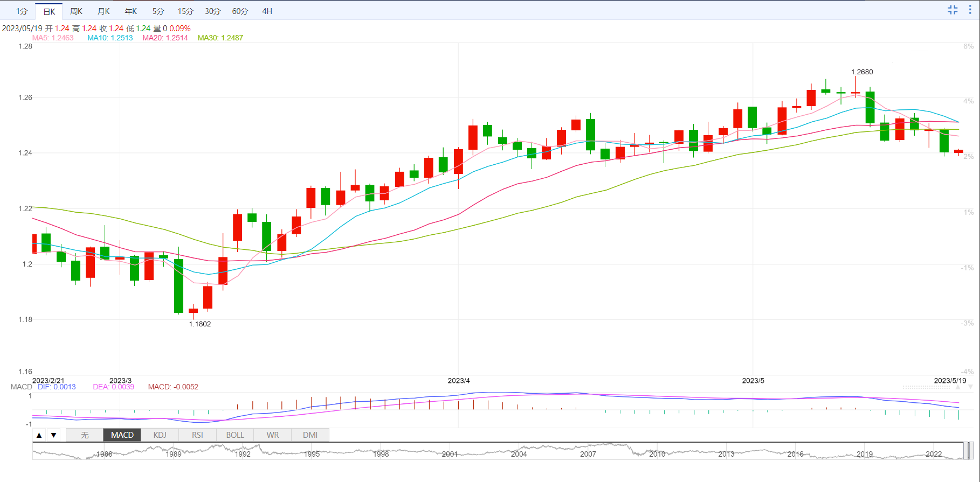Enable the KDJ indicator
Viewport: 980px width, 482px height.
[160, 435]
